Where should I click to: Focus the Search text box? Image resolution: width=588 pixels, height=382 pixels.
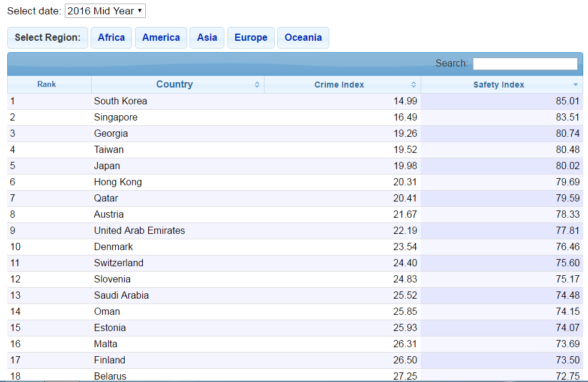[x=525, y=64]
